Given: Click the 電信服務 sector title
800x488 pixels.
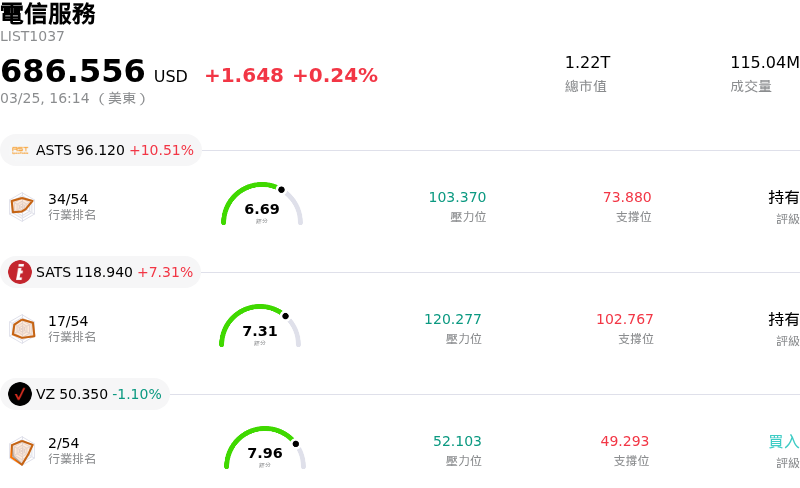Looking at the screenshot, I should tap(48, 14).
